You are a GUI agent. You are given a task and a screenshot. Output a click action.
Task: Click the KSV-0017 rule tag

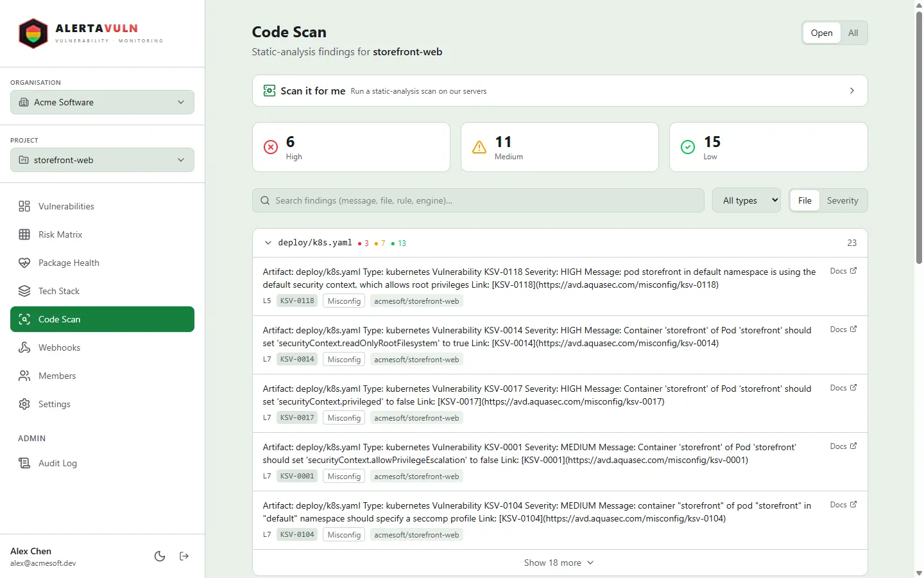point(297,417)
